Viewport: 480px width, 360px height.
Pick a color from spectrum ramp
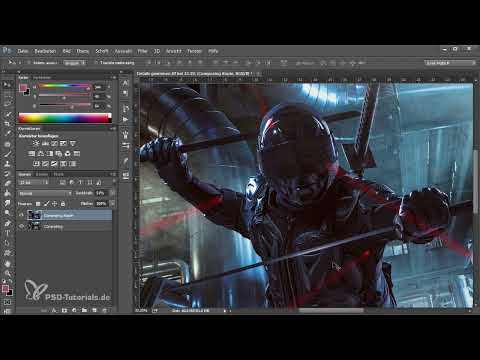click(x=65, y=118)
